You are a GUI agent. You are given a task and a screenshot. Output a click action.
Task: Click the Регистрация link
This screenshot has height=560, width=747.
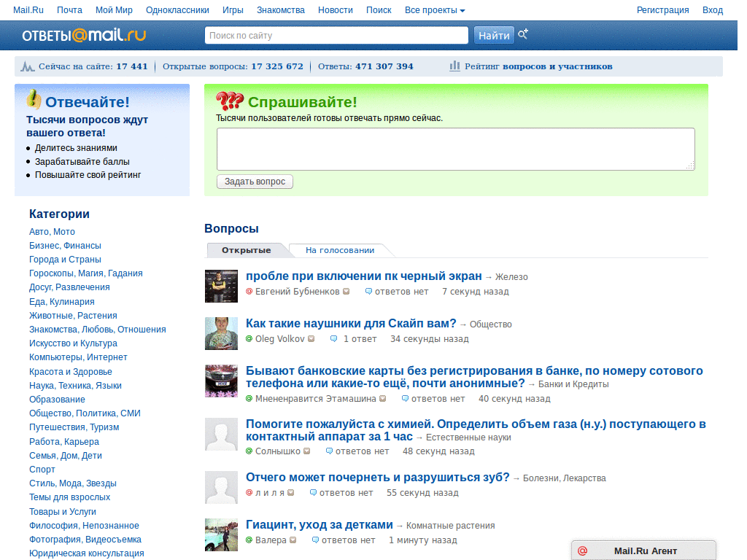tap(662, 10)
